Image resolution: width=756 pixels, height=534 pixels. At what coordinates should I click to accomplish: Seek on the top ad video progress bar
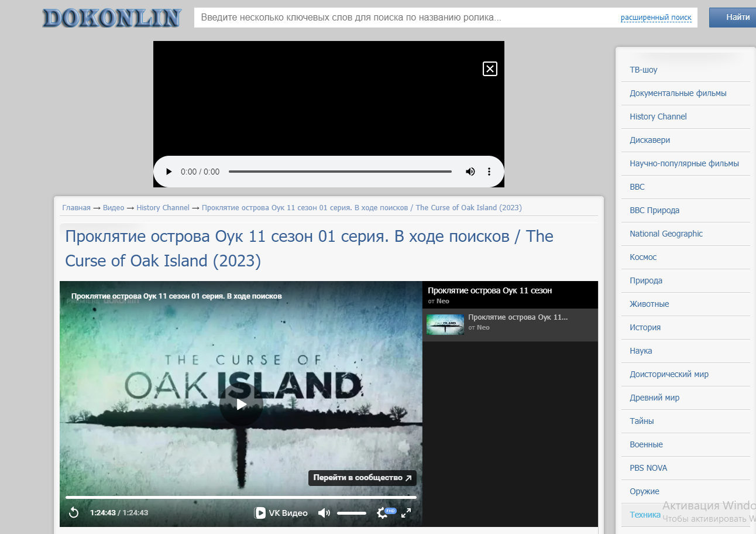point(340,172)
